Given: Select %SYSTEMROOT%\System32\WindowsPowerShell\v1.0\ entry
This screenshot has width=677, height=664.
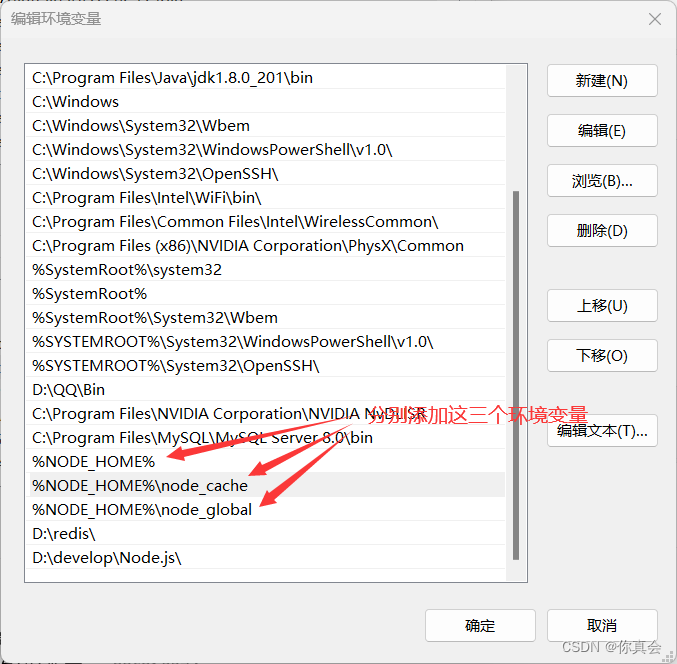Looking at the screenshot, I should point(266,342).
